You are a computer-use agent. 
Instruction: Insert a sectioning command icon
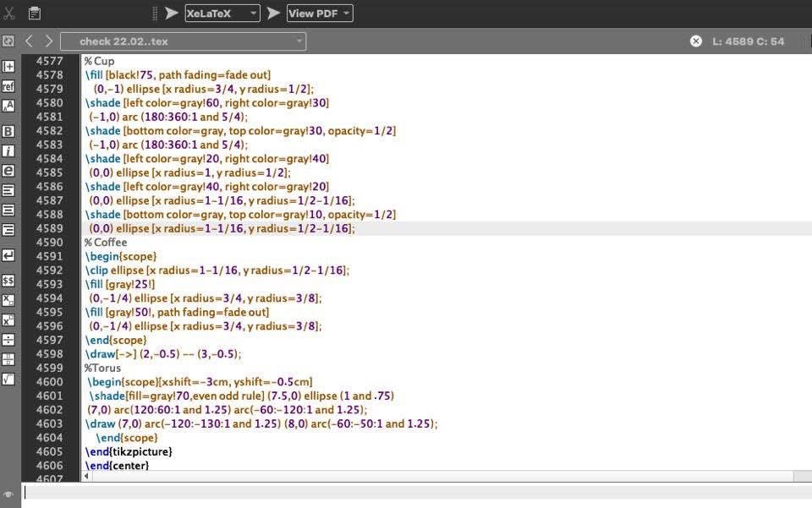(8, 66)
